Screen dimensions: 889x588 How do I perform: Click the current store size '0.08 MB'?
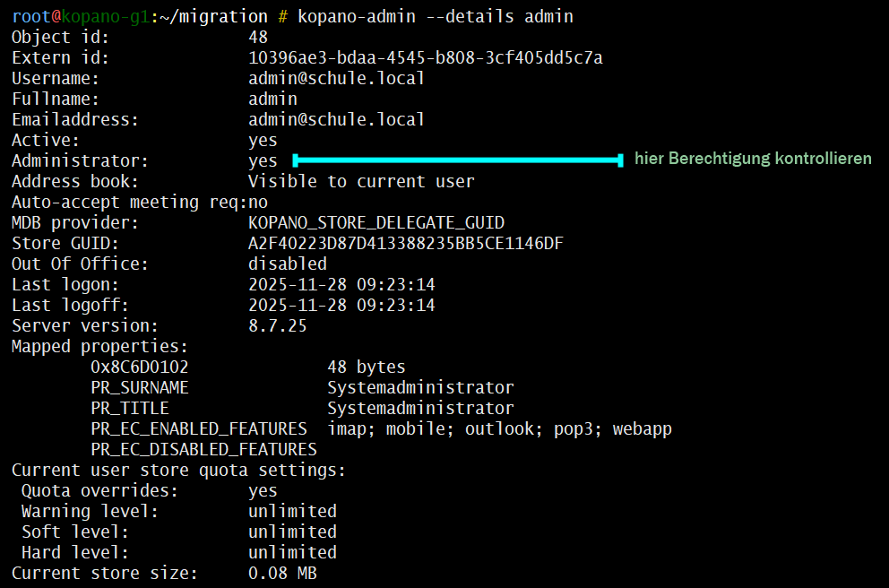tap(282, 574)
